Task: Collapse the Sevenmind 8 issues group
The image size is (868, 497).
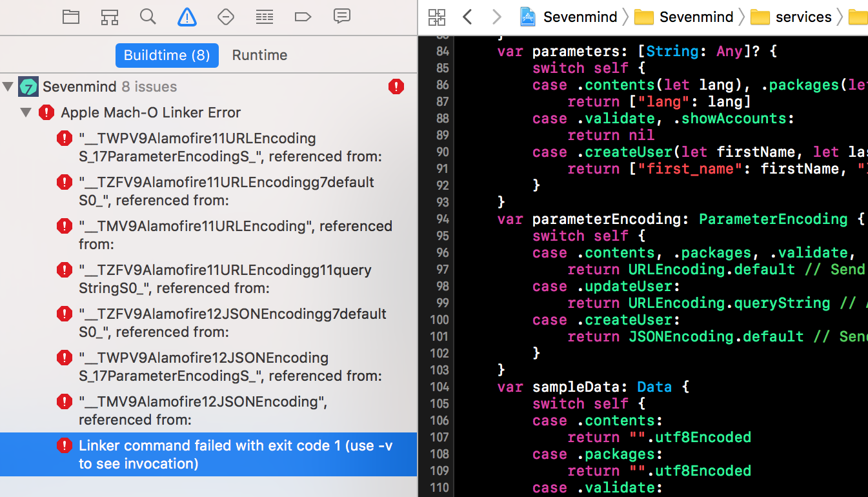Action: 8,86
